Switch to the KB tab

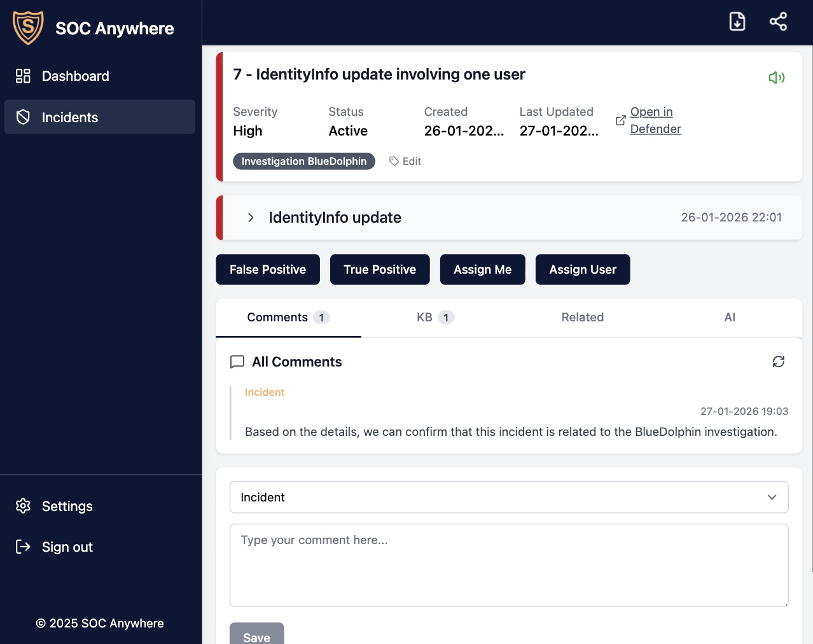point(434,317)
